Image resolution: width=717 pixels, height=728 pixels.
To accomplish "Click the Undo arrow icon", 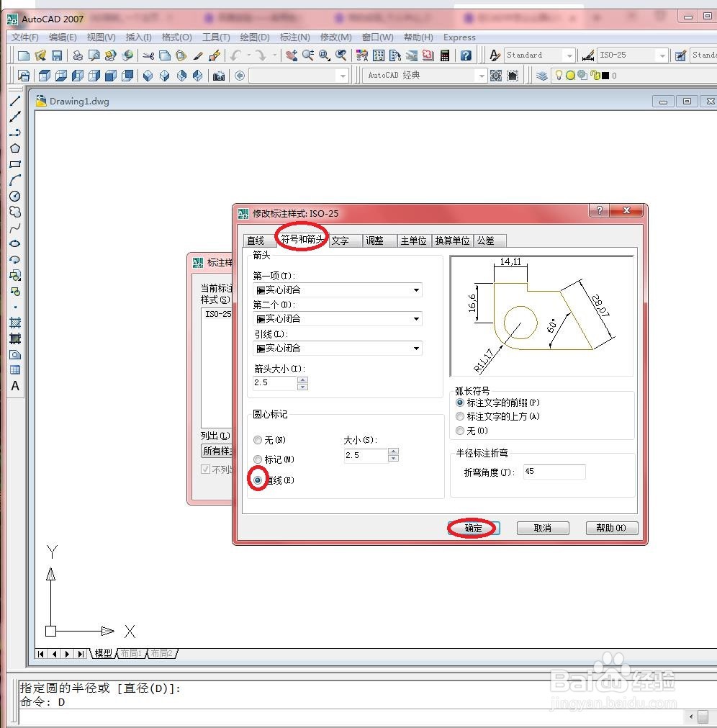I will pos(235,55).
